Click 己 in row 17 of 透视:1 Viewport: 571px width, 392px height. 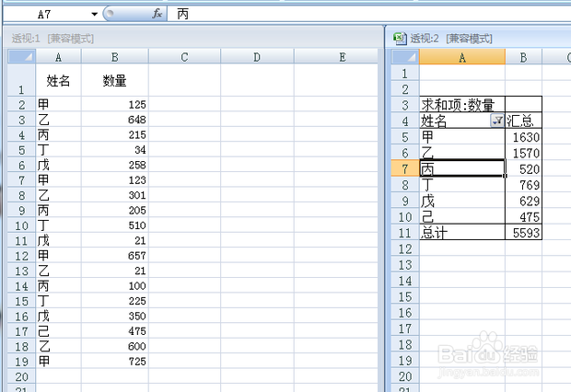[x=58, y=331]
